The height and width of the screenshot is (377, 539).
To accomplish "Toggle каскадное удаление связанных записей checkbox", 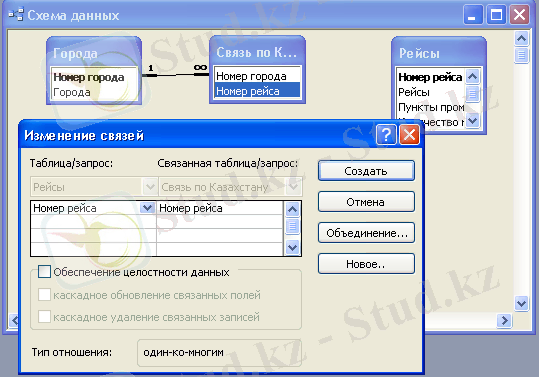I will pos(44,317).
